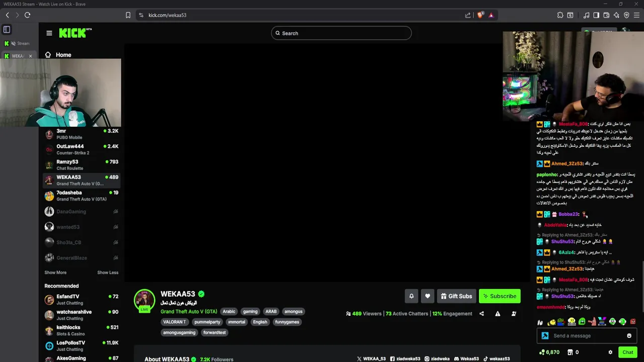Open the Extensions puzzle icon

tap(560, 15)
